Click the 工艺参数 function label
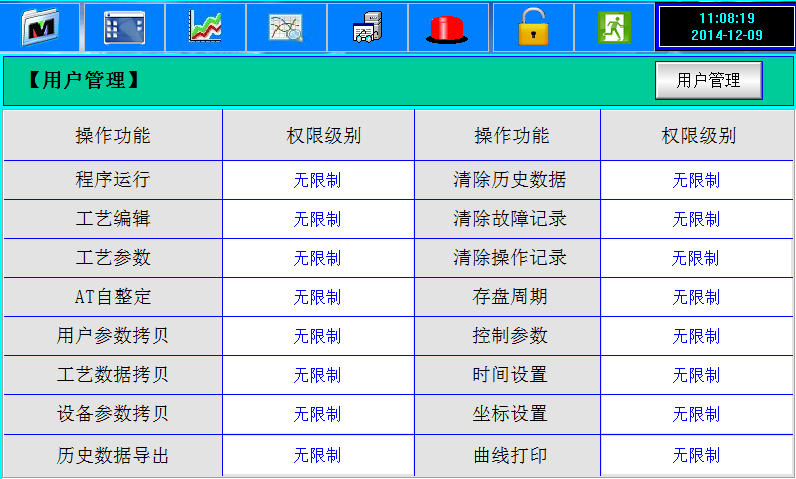Viewport: 796px width, 479px height. (x=113, y=258)
